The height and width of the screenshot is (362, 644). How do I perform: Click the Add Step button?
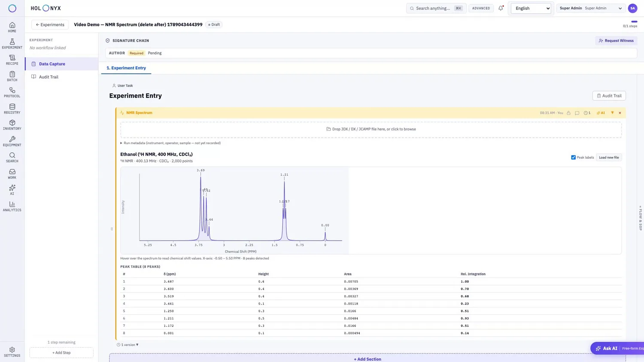click(x=61, y=353)
